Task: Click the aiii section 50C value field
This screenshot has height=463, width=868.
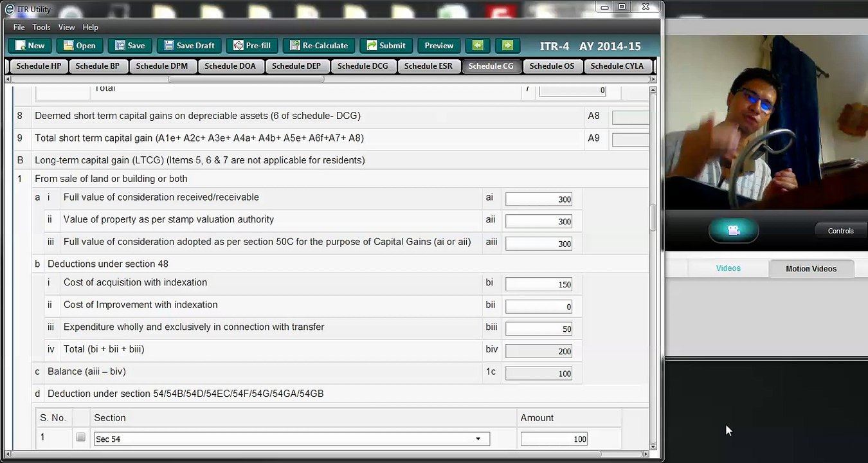Action: pos(538,244)
